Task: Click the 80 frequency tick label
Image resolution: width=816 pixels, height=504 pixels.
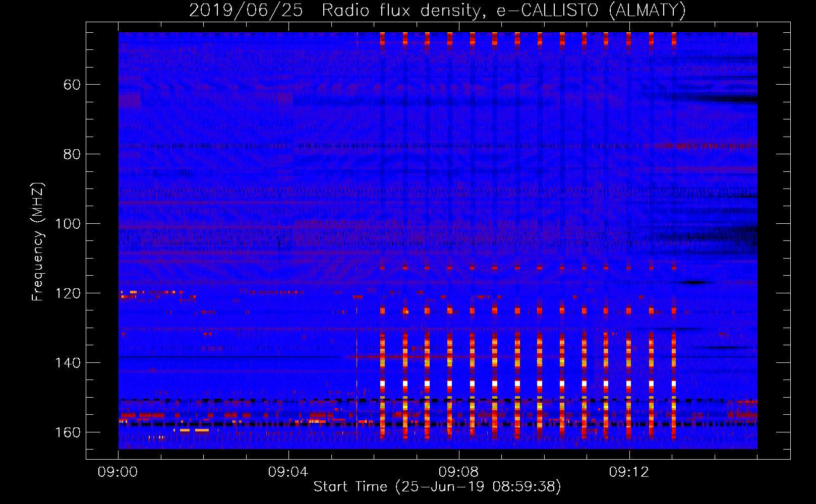Action: (72, 154)
